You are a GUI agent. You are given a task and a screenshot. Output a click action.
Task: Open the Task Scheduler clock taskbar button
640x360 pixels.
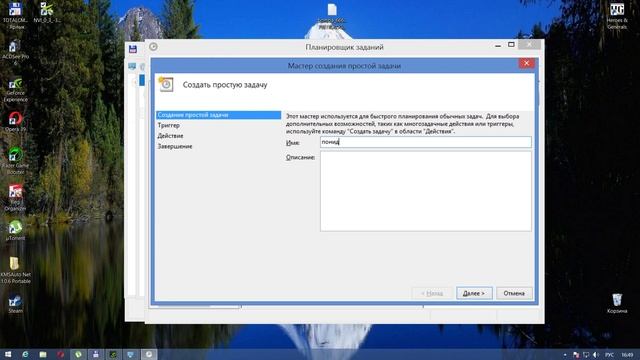[149, 354]
